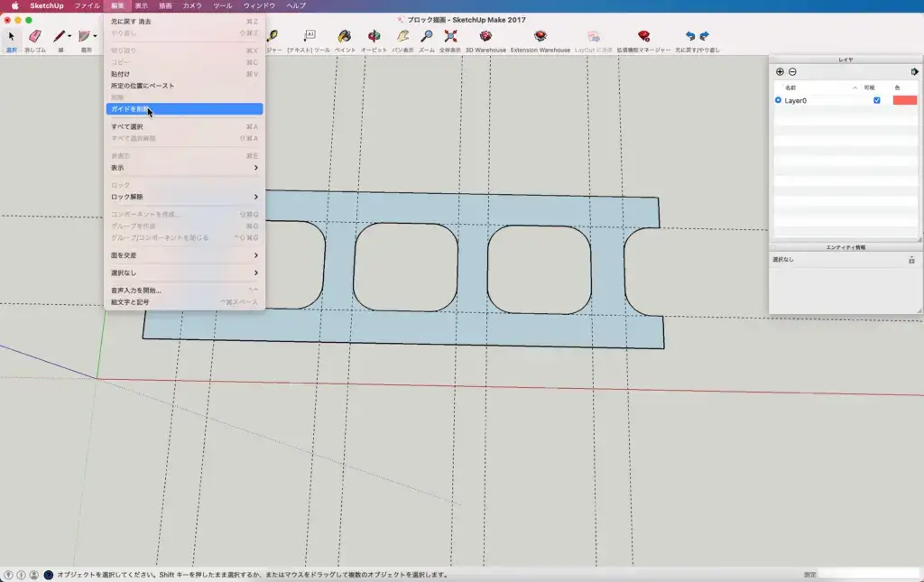This screenshot has height=582, width=924.
Task: Choose 所定の位置にペースト menu item
Action: [x=184, y=86]
